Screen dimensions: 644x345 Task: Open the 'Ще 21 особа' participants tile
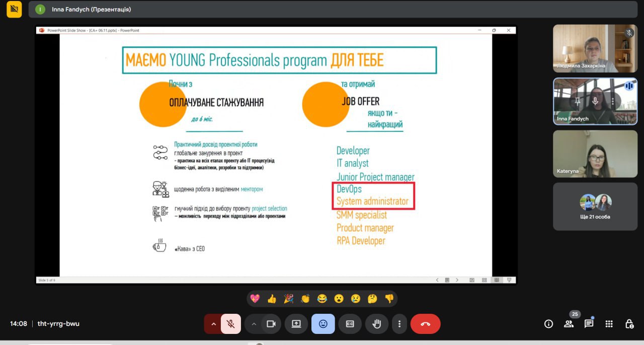coord(595,206)
